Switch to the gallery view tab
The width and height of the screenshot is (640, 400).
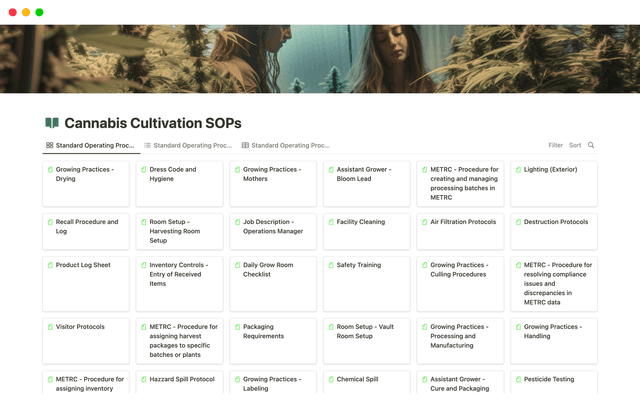click(x=89, y=145)
